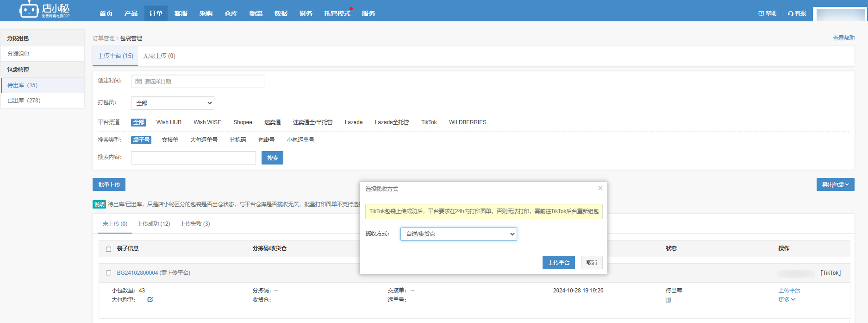This screenshot has height=323, width=868.
Task: Confirm with blue 上传平台 dialog button
Action: tap(559, 263)
